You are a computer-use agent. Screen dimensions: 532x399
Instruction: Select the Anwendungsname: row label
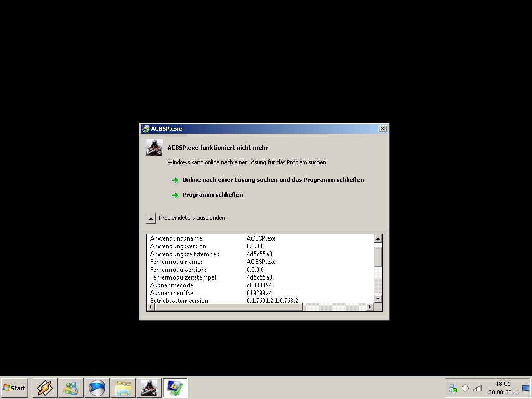[177, 238]
